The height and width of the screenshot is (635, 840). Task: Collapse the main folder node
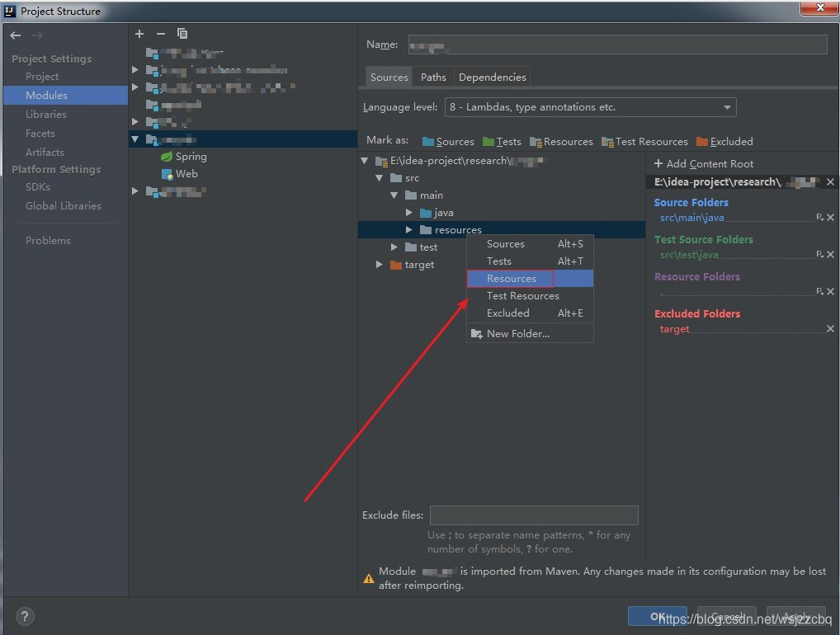tap(394, 195)
